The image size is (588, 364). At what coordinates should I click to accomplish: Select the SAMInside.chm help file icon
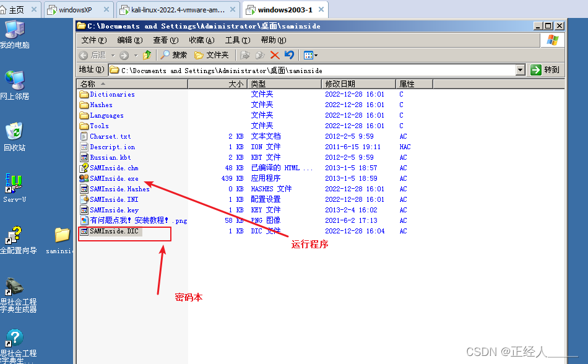84,168
